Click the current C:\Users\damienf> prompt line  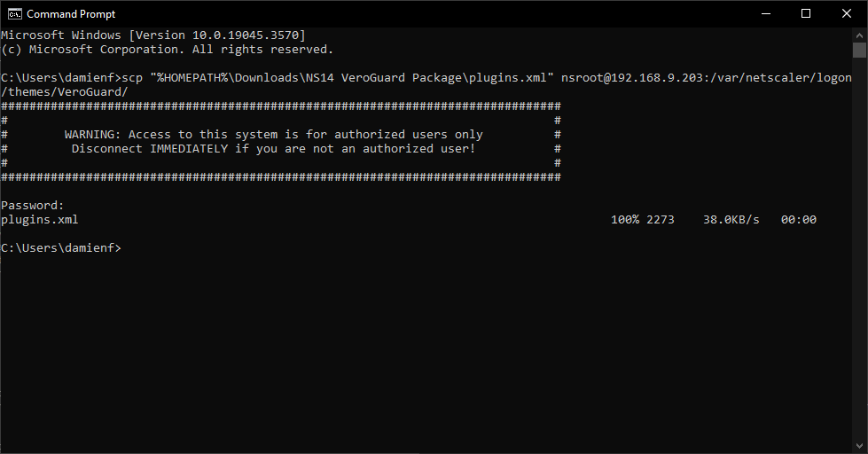click(60, 247)
